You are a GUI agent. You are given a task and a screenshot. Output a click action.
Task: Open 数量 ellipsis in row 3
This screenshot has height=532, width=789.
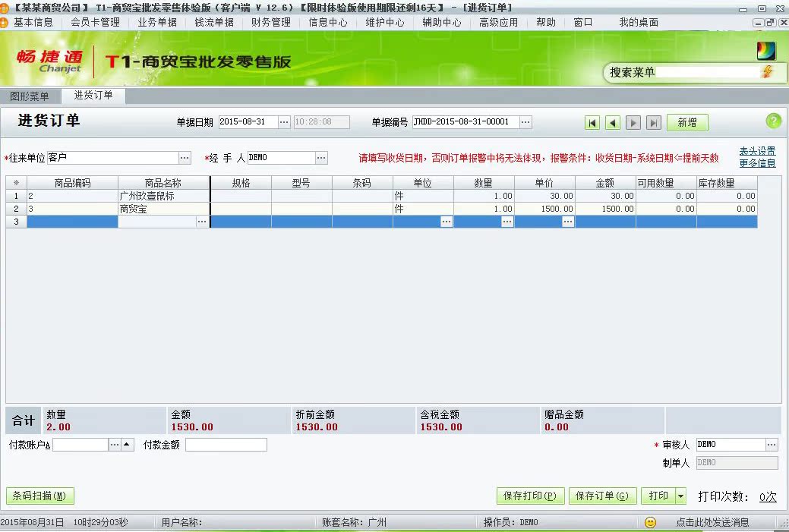[507, 222]
